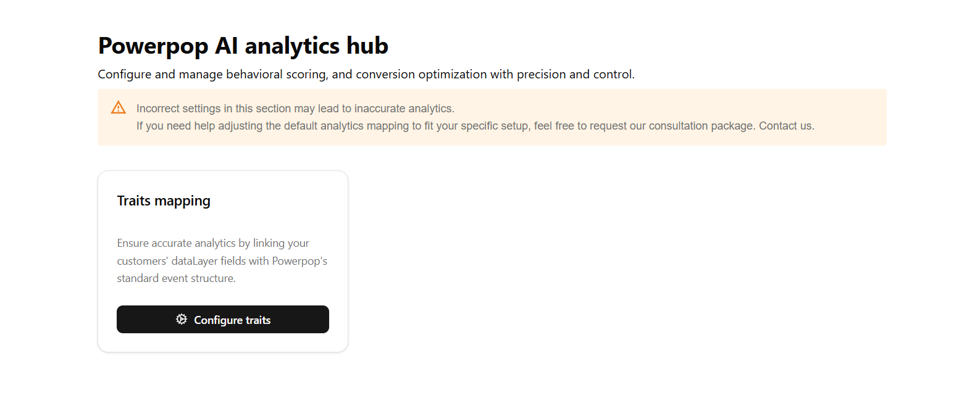
Task: Click the gear icon on Configure traits
Action: [x=182, y=319]
